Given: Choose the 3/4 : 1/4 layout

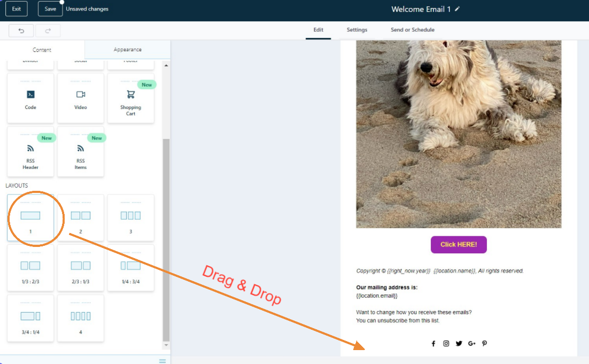Looking at the screenshot, I should click(30, 318).
